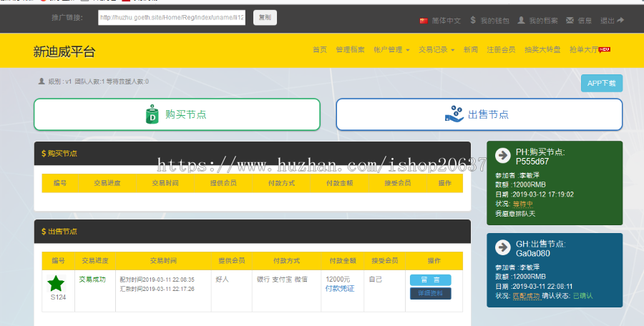The height and width of the screenshot is (326, 644).
Task: Click the person icon beside 我的档案
Action: pos(521,20)
